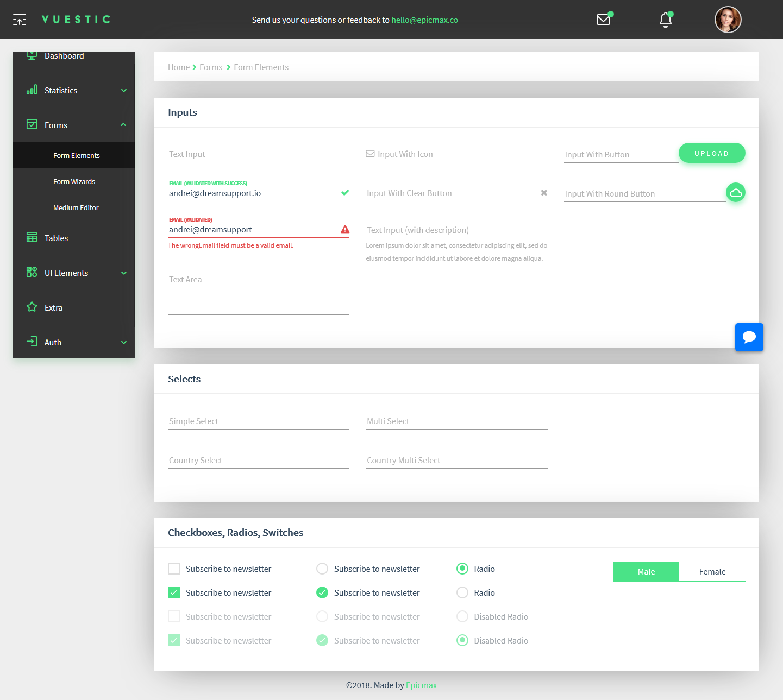The height and width of the screenshot is (700, 783).
Task: Click the Forms checkbox icon in the sidebar
Action: coord(32,124)
